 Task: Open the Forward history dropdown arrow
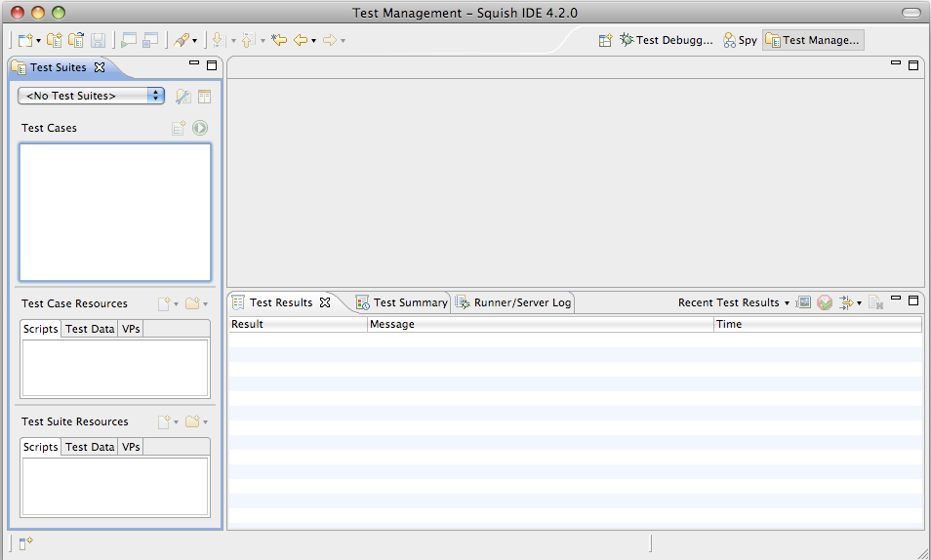tap(344, 41)
